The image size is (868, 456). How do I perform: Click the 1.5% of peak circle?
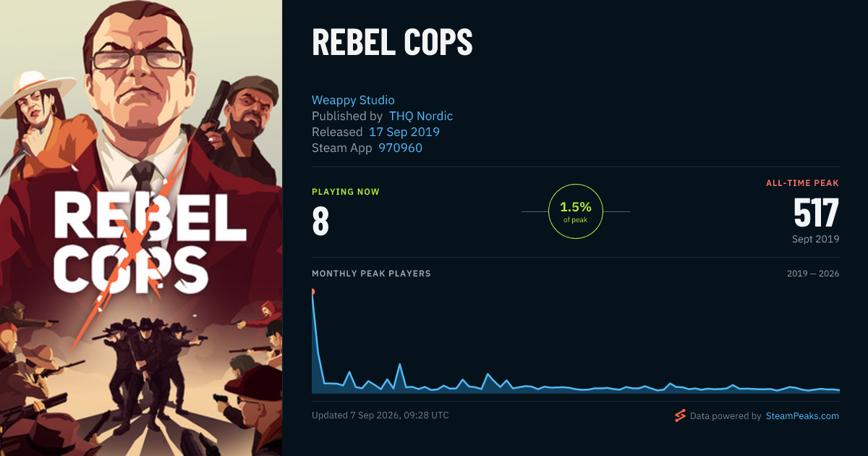(576, 211)
